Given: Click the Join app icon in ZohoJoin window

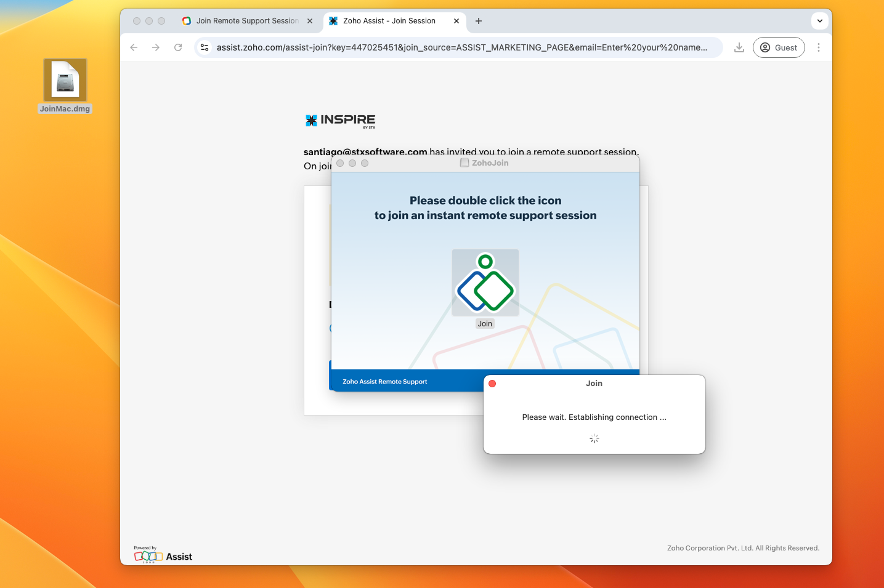Looking at the screenshot, I should (485, 283).
